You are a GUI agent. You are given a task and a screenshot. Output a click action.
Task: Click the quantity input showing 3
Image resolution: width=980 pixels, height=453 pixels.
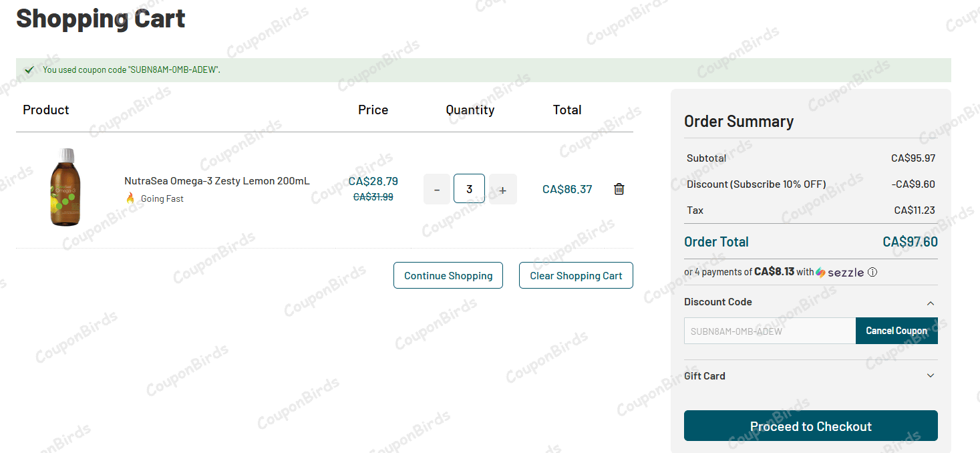click(469, 189)
